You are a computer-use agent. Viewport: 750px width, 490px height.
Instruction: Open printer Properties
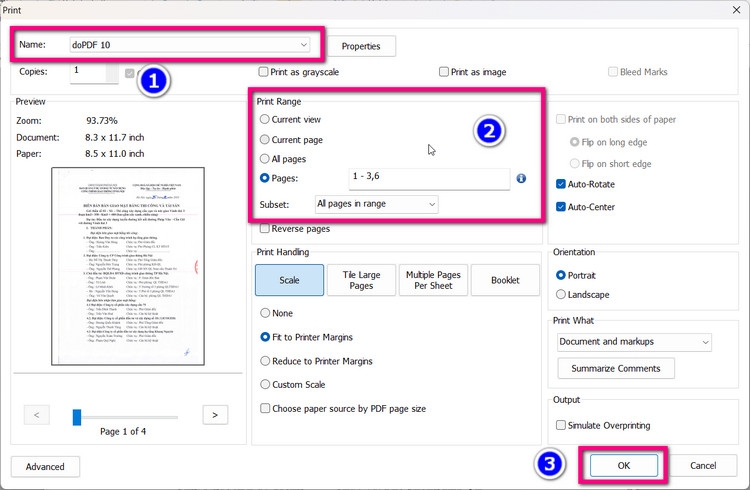361,46
